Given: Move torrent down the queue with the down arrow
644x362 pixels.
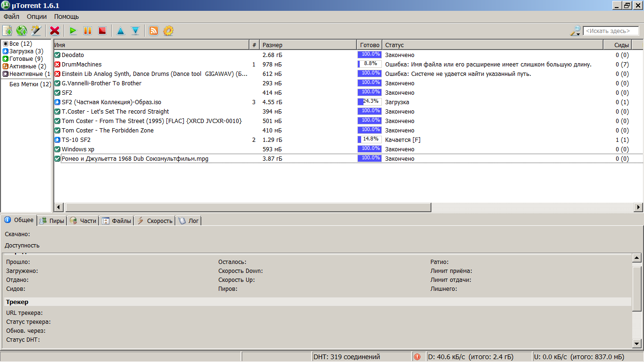Looking at the screenshot, I should pos(135,31).
